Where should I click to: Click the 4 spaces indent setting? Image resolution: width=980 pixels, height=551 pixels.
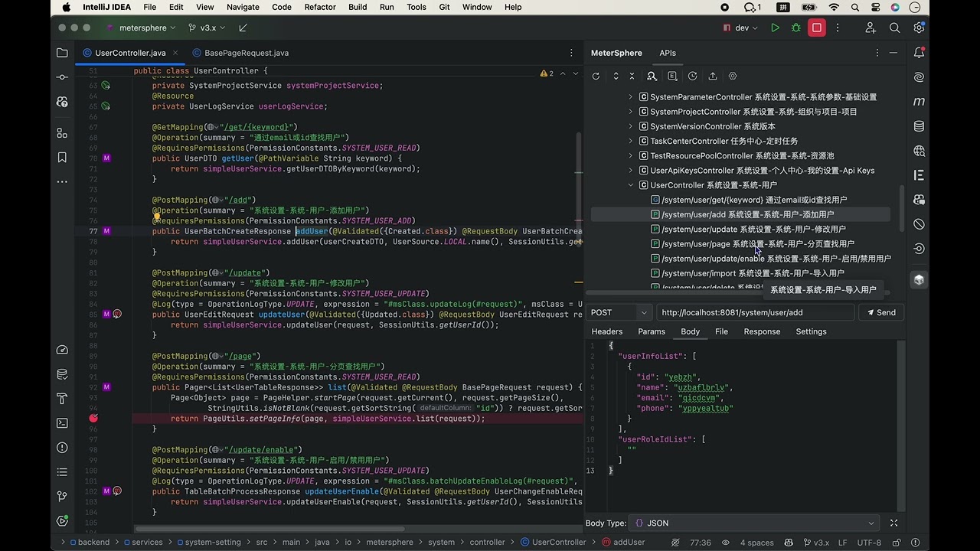click(756, 542)
